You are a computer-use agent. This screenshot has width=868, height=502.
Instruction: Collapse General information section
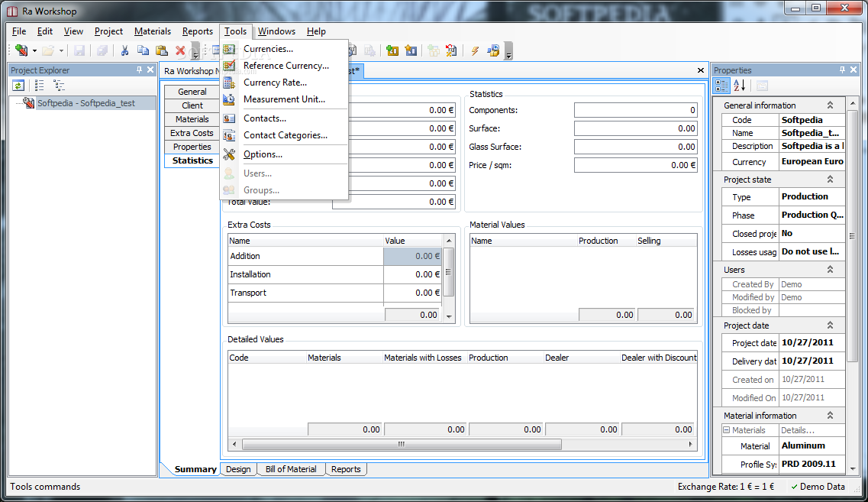(830, 105)
